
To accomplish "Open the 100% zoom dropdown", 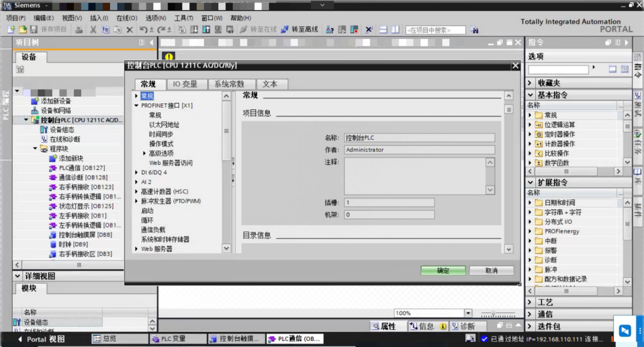I will [x=468, y=314].
